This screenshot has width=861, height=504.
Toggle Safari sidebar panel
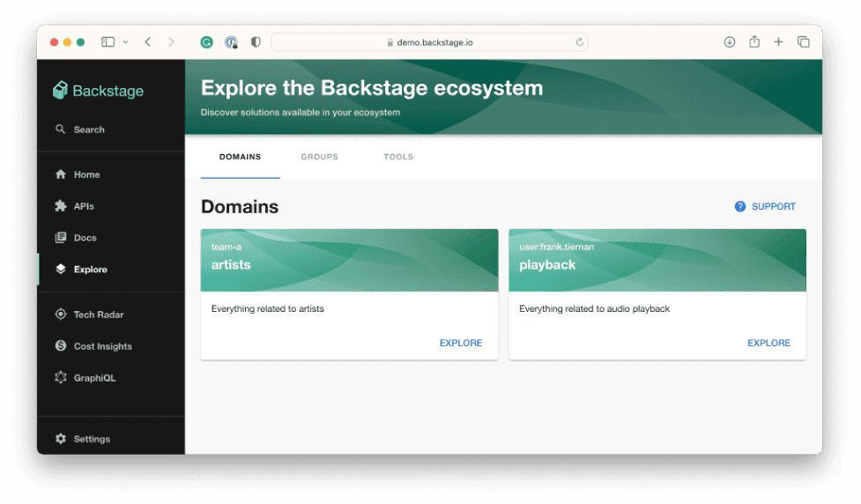[x=108, y=42]
